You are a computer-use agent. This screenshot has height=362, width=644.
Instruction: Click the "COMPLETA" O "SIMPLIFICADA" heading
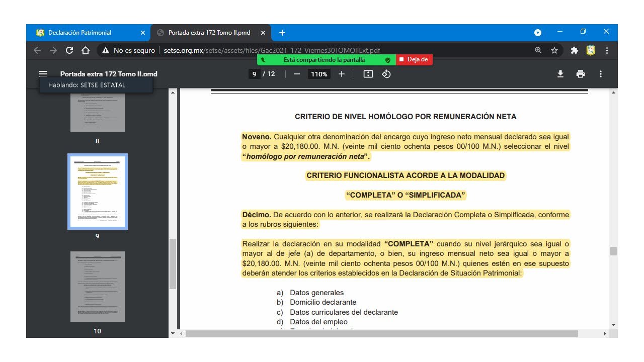point(406,195)
